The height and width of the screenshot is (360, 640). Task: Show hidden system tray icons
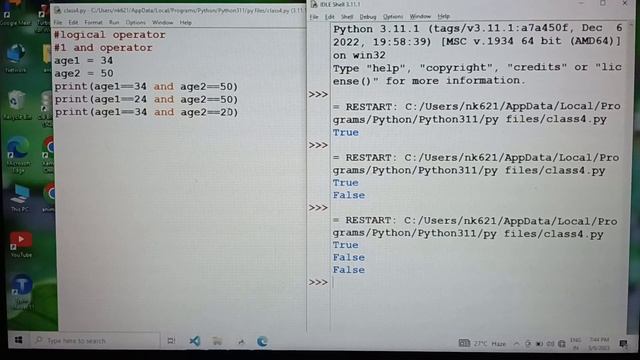coord(516,344)
